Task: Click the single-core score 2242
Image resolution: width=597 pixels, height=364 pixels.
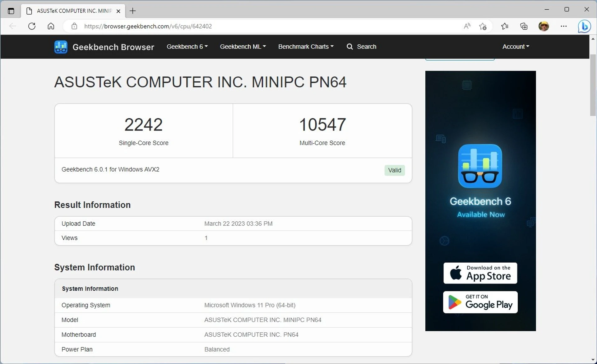Action: 143,125
